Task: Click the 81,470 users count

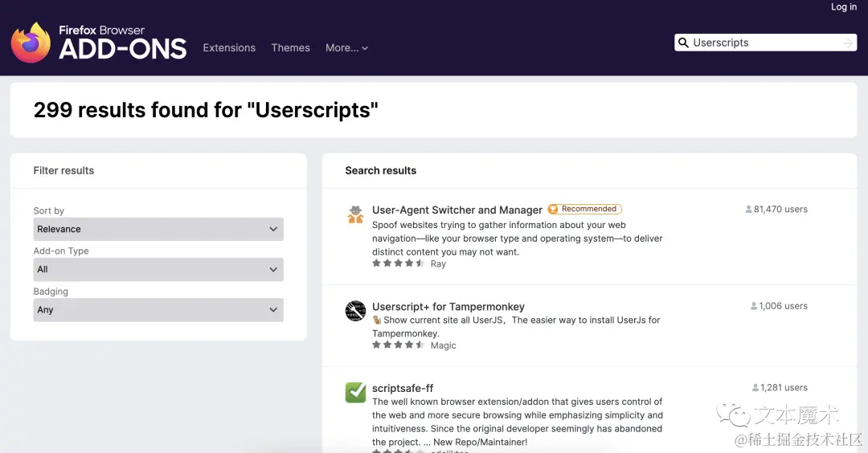Action: 780,209
